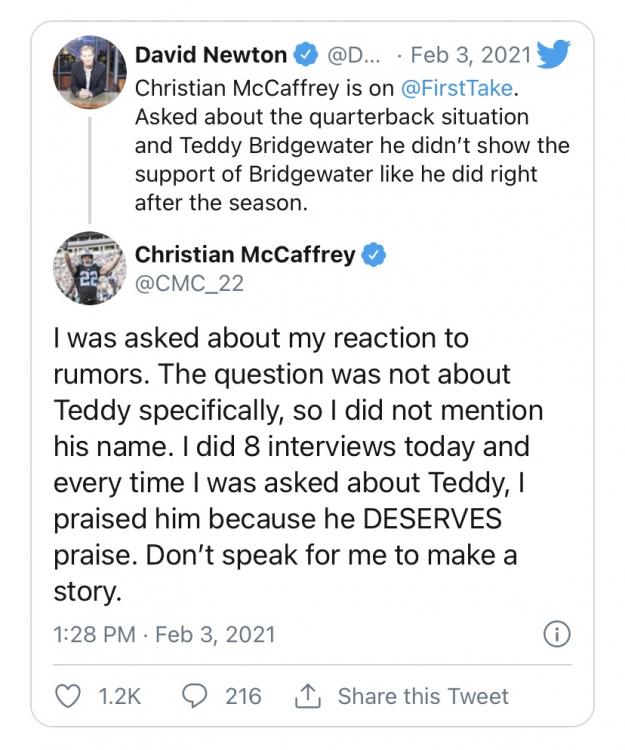Click the David Newton name
Screen dimensions: 625x750
pos(211,54)
